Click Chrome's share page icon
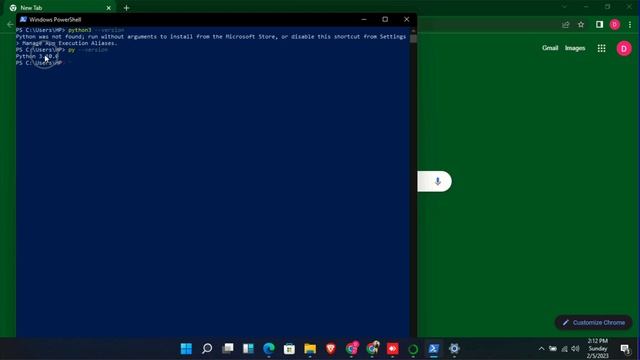The height and width of the screenshot is (360, 640). [x=566, y=25]
